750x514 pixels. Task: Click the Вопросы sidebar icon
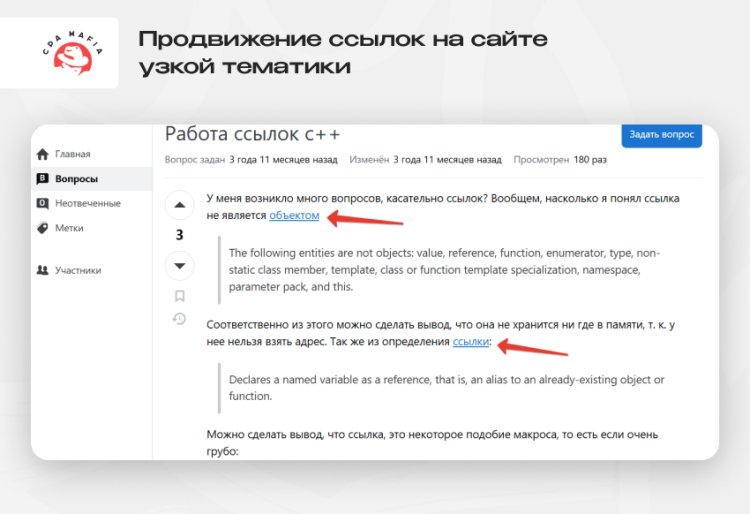click(43, 178)
